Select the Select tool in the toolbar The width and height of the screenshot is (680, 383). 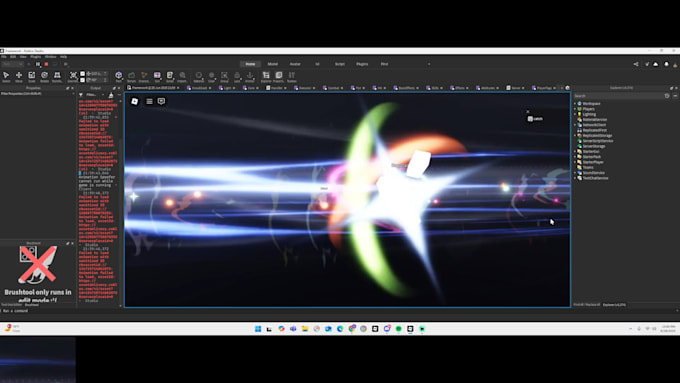pos(6,77)
